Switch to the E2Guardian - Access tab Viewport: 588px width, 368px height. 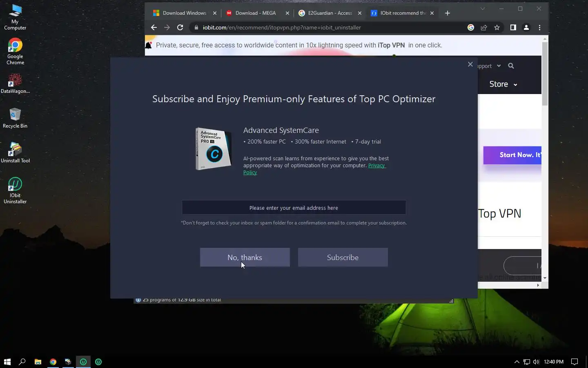[330, 13]
